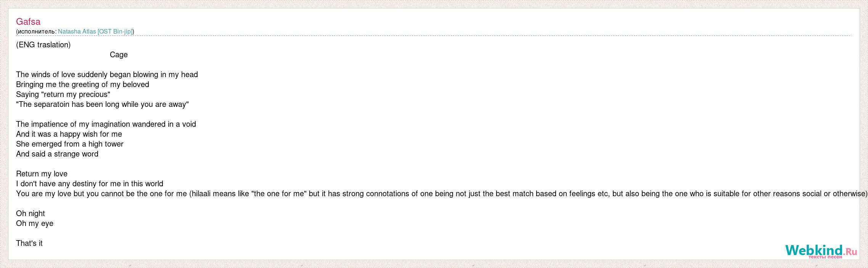The image size is (868, 268).
Task: Click the line 'That's it'
Action: coord(29,244)
